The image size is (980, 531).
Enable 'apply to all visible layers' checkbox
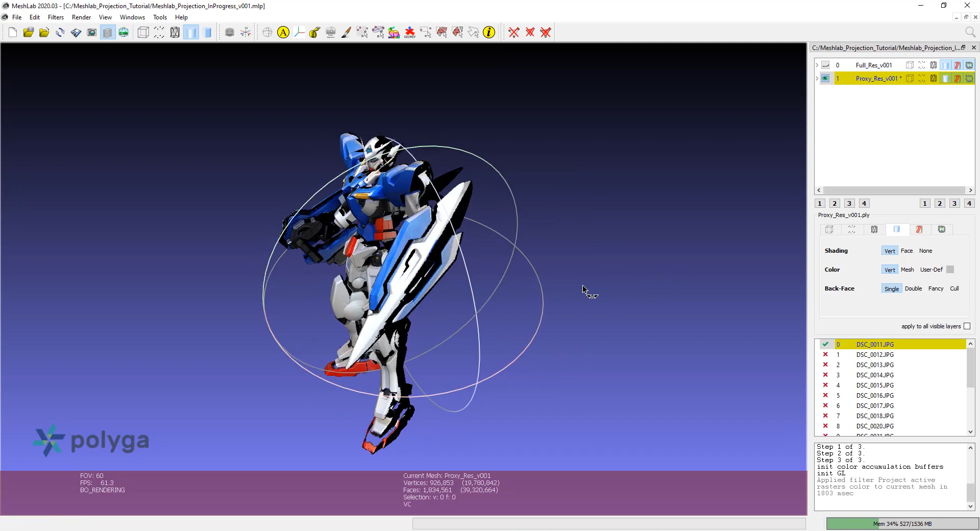tap(967, 326)
